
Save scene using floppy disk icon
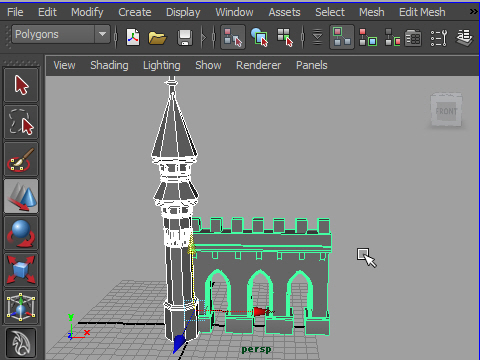pyautogui.click(x=184, y=37)
